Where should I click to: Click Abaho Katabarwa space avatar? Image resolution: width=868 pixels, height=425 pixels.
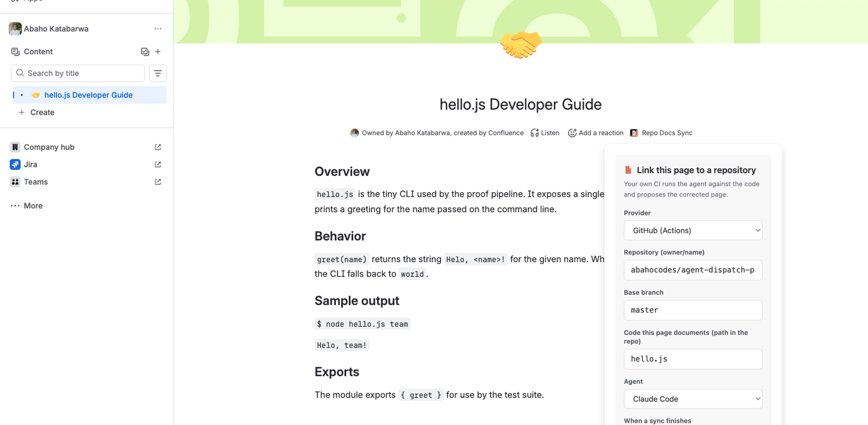15,29
